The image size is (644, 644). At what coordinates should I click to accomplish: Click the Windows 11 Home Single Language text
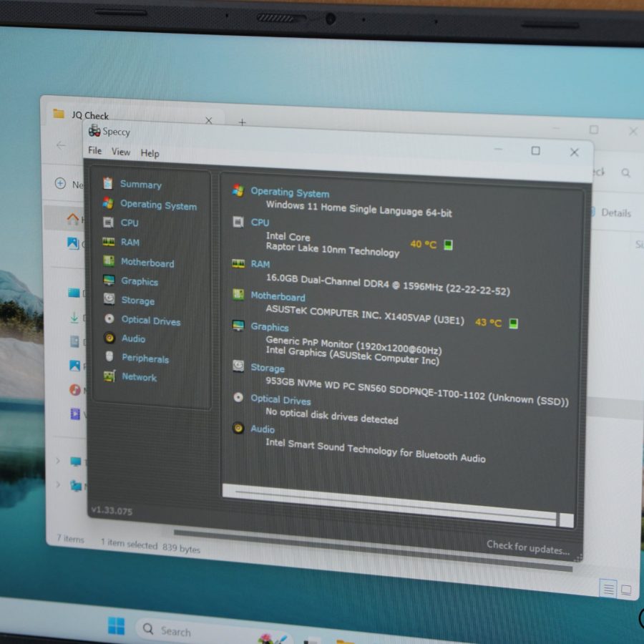click(359, 209)
